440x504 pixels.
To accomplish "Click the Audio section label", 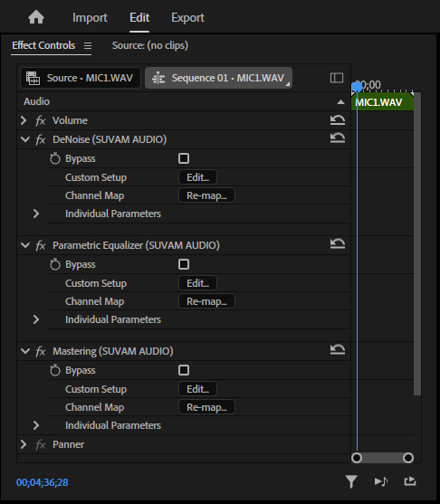I will pos(36,101).
